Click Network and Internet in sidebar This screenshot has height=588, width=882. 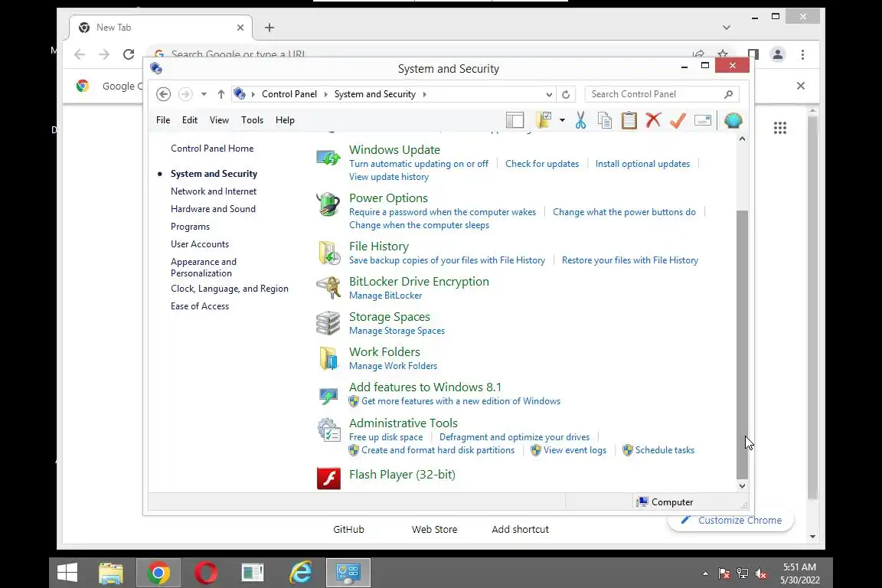point(214,191)
